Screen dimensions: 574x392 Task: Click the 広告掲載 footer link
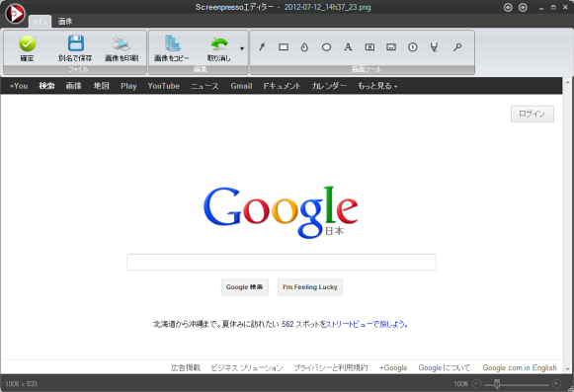tap(186, 367)
